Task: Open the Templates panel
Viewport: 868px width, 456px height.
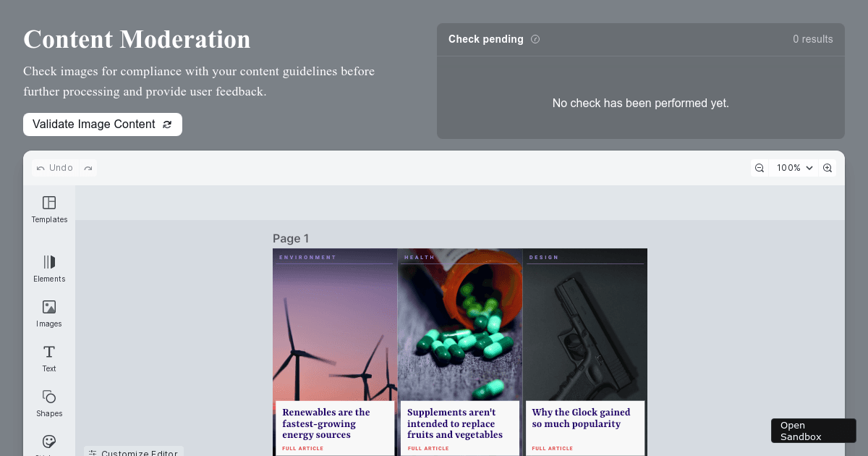Action: (48, 210)
